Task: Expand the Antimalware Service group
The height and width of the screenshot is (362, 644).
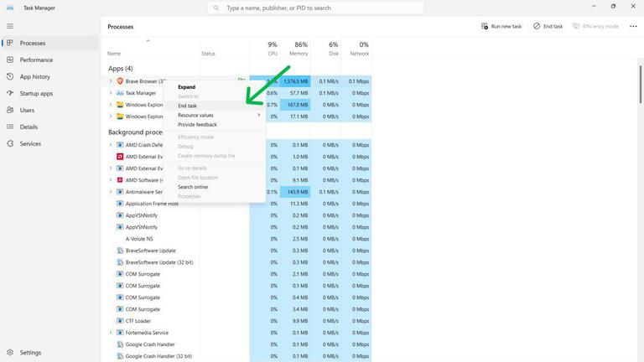Action: tap(111, 192)
